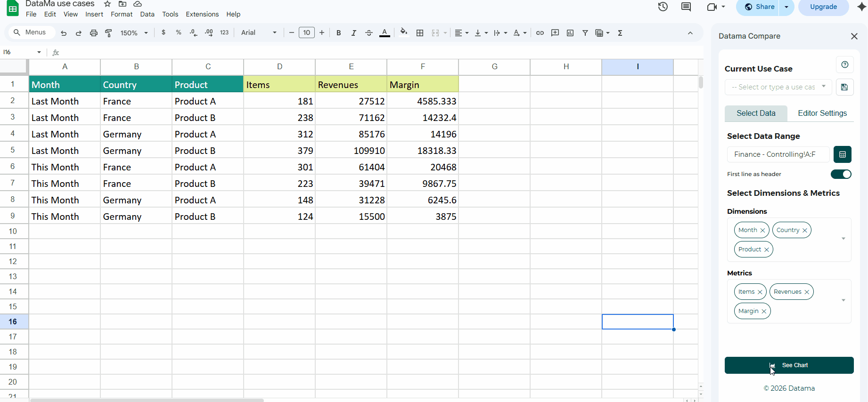Remove the Country dimension chip
Viewport: 868px width, 402px height.
point(805,230)
